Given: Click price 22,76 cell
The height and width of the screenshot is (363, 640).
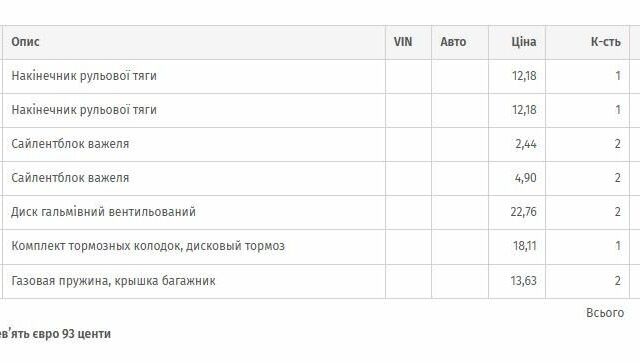Looking at the screenshot, I should tap(517, 212).
